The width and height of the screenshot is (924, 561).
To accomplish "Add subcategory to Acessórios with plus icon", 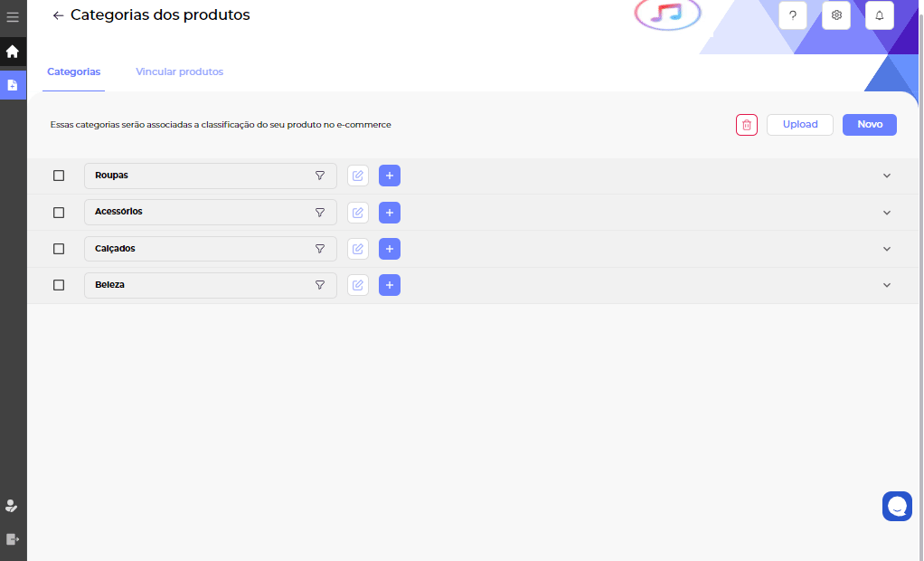I will pyautogui.click(x=389, y=213).
